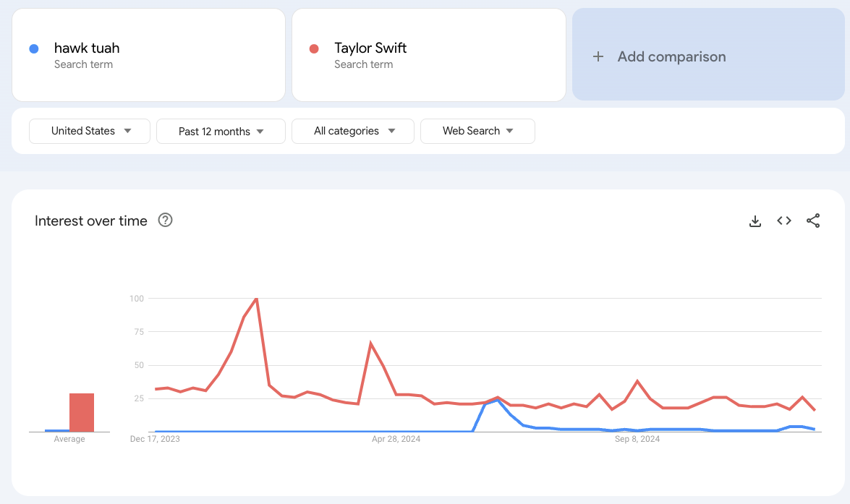This screenshot has height=504, width=850.
Task: Download the Interest over time data
Action: [x=755, y=221]
